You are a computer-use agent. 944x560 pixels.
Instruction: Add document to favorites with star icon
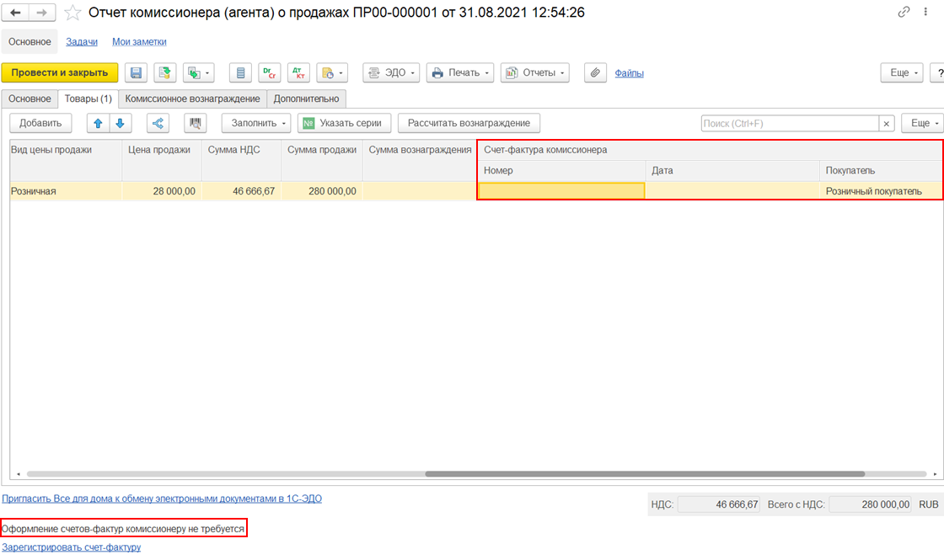[x=72, y=12]
